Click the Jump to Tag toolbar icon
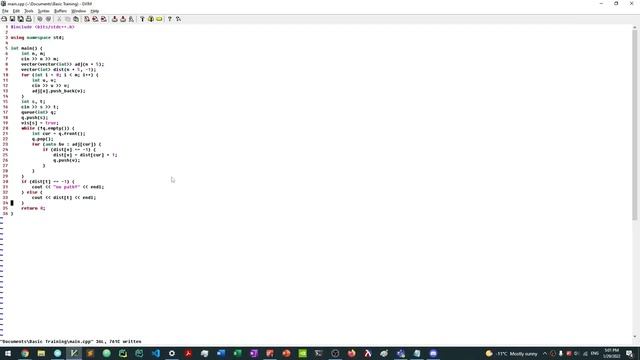 (159, 19)
